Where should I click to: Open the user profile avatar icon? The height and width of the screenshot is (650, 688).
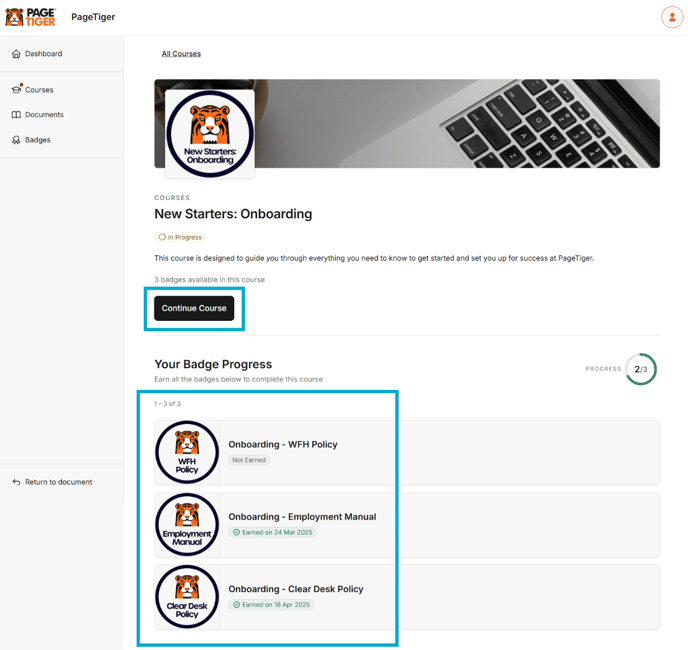point(672,17)
